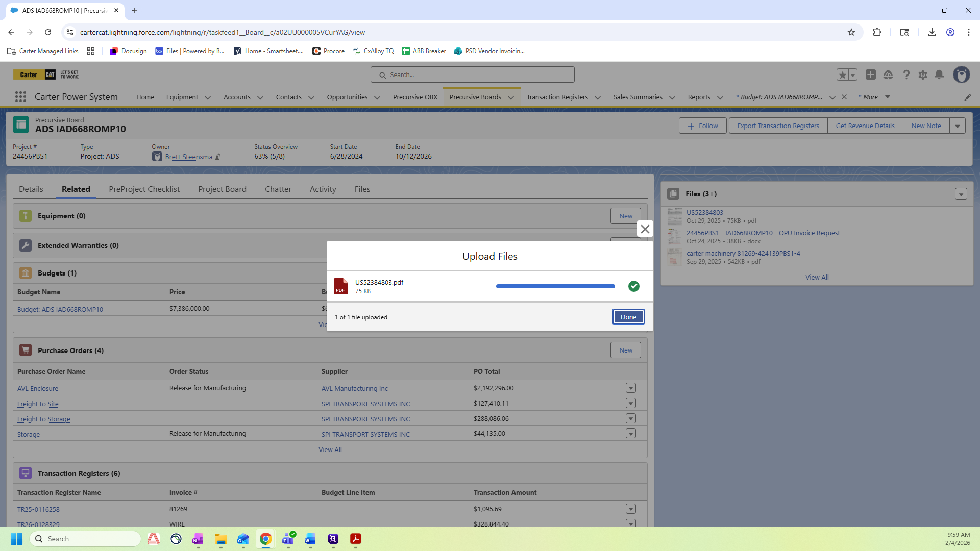Expand the Files panel dropdown arrow
This screenshot has height=551, width=980.
pyautogui.click(x=961, y=194)
